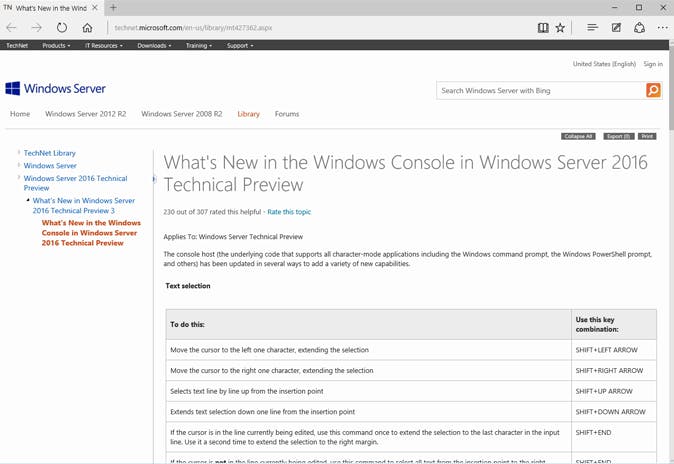Click the orange Bing search magnifier icon
The image size is (674, 464).
(x=653, y=90)
